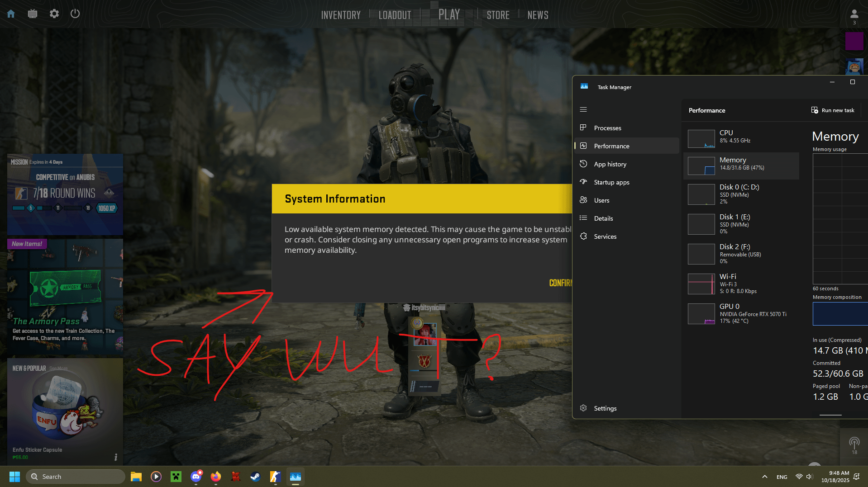The height and width of the screenshot is (487, 868).
Task: Click the Run new task icon
Action: click(815, 110)
